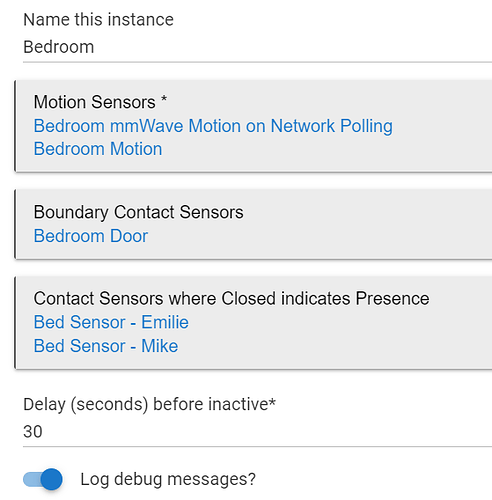This screenshot has width=492, height=500.
Task: Focus the instance name field containing Bedroom
Action: click(x=257, y=47)
